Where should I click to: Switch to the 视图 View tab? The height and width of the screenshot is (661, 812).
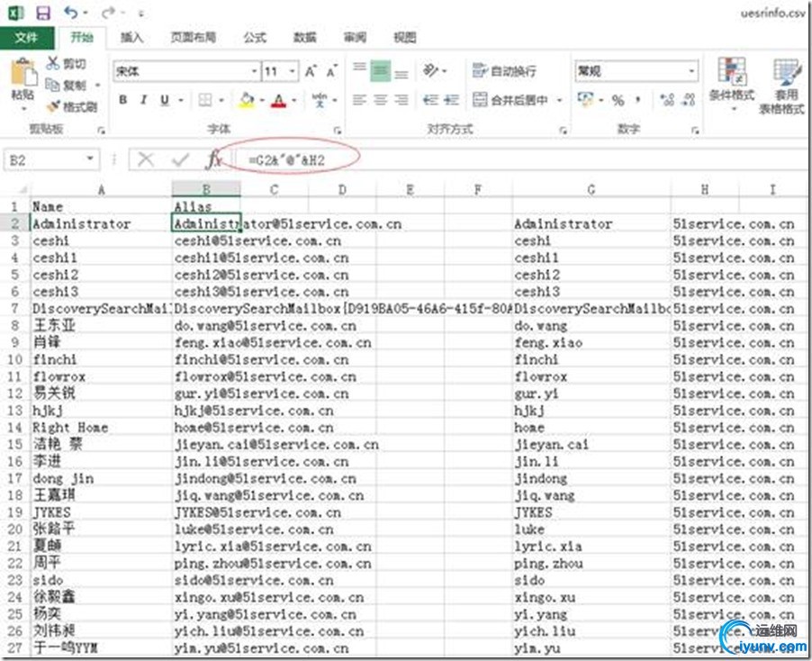pyautogui.click(x=405, y=37)
